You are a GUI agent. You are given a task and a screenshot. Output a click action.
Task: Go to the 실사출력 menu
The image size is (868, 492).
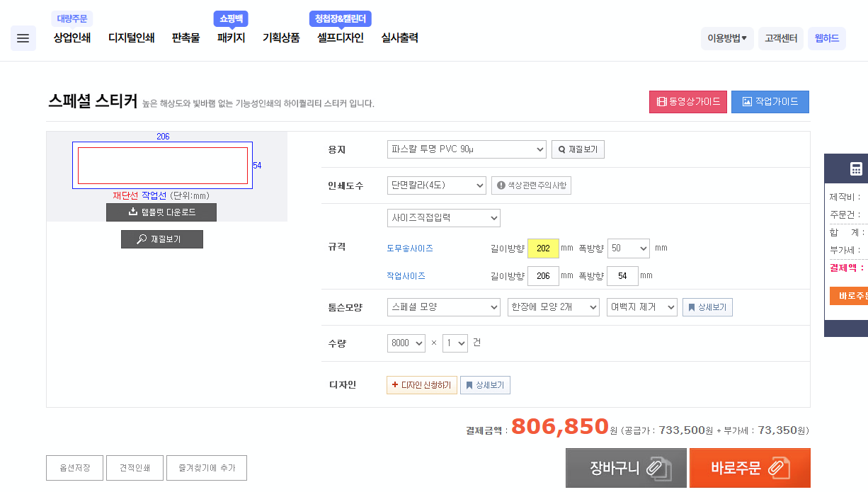pyautogui.click(x=399, y=38)
